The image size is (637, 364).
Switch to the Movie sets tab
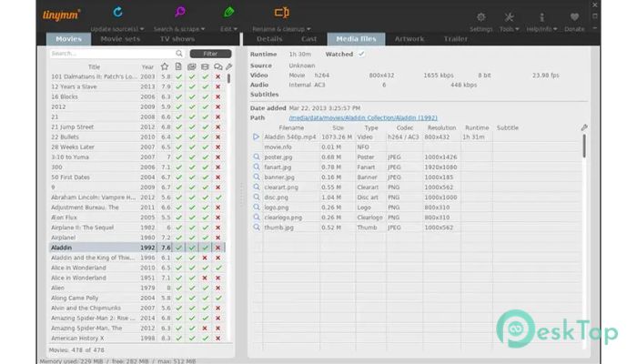tap(120, 39)
